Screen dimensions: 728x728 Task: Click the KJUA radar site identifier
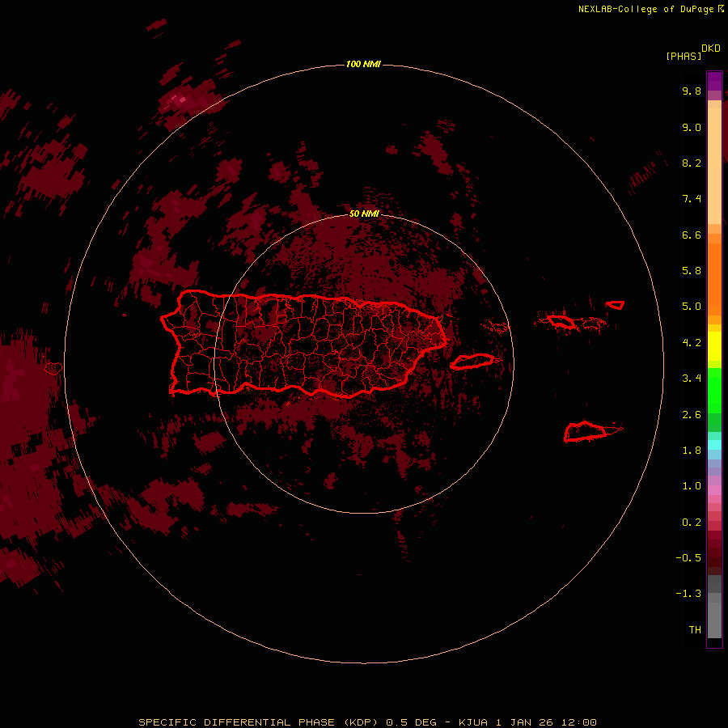(472, 722)
